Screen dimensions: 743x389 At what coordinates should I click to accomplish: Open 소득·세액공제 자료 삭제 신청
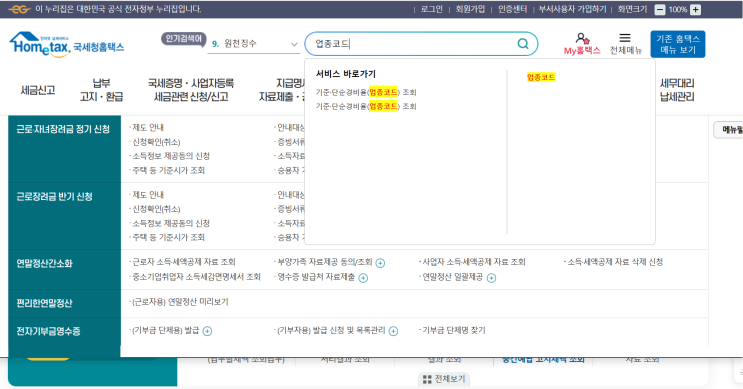click(615, 262)
